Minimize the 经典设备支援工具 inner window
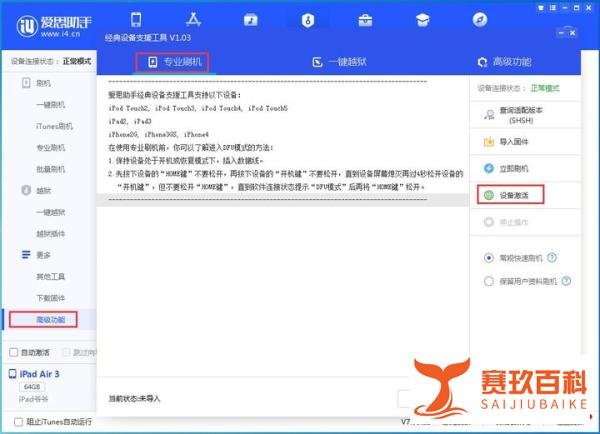 561,33
